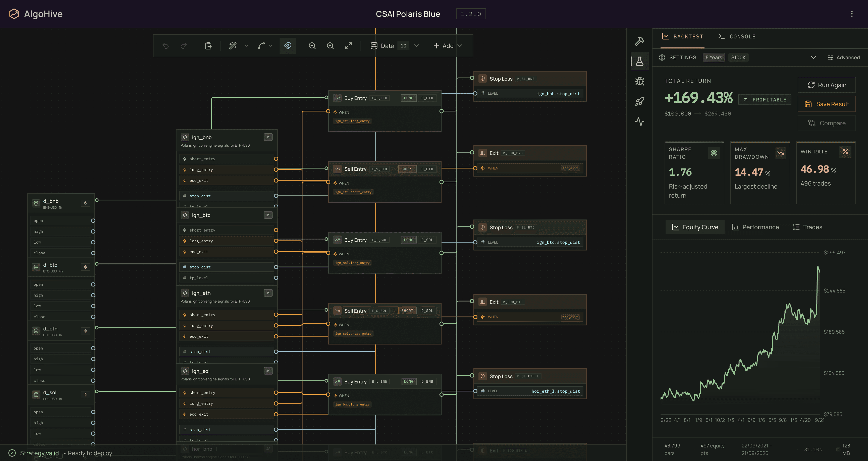Viewport: 868px width, 461px height.
Task: Open the Performance tab
Action: (755, 227)
